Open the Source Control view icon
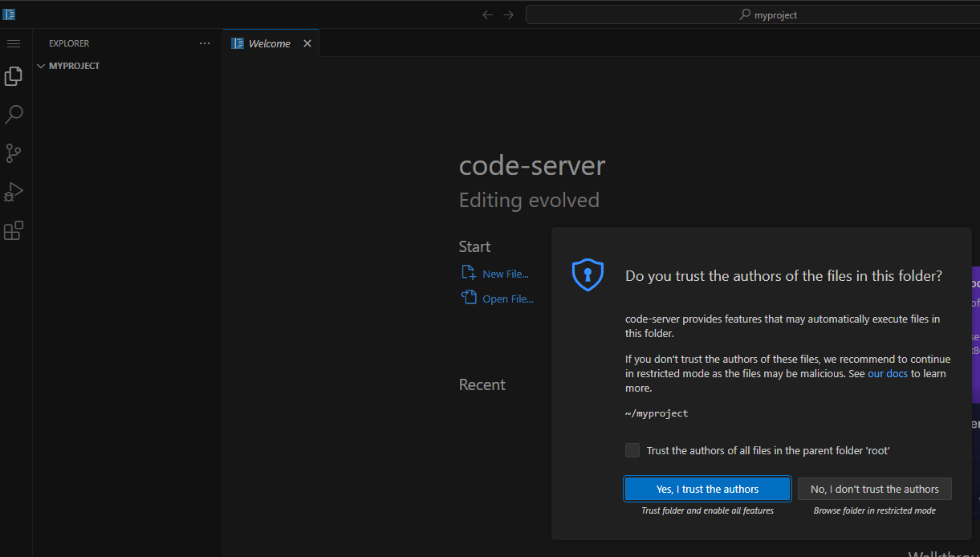Screen dimensions: 980x557 point(14,153)
